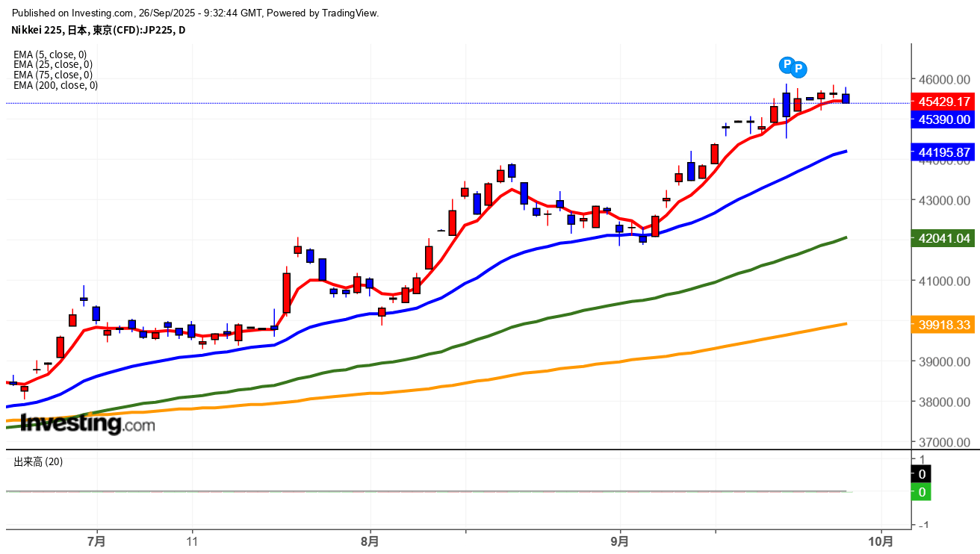Screen dimensions: 980x554
Task: Click the EMA (75, close, 0) legend
Action: 53,75
